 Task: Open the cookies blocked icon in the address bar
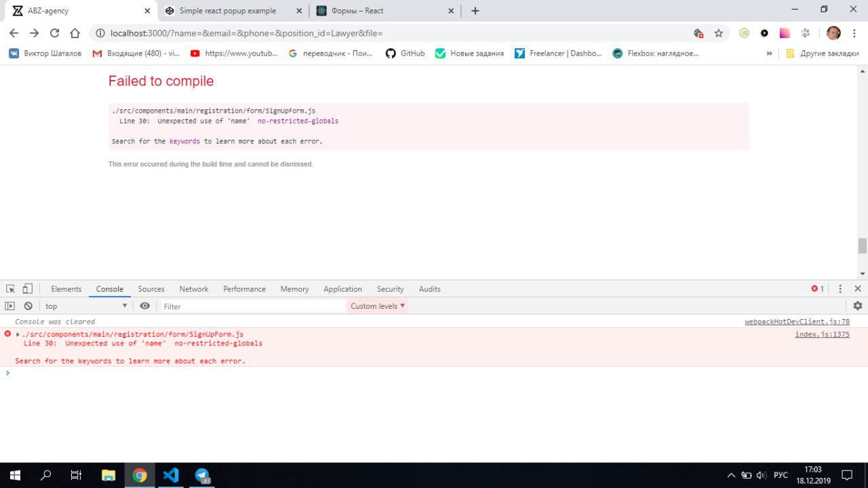pos(698,33)
